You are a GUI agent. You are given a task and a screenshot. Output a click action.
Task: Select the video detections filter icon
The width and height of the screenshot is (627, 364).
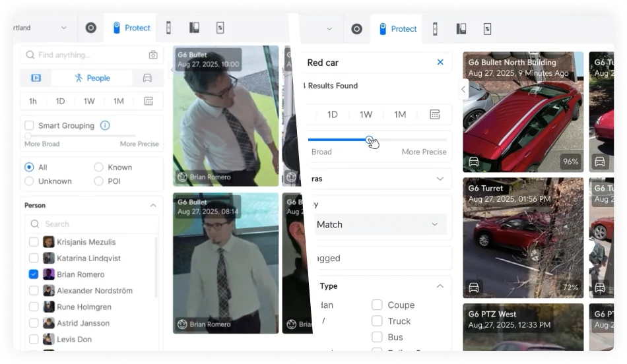36,78
